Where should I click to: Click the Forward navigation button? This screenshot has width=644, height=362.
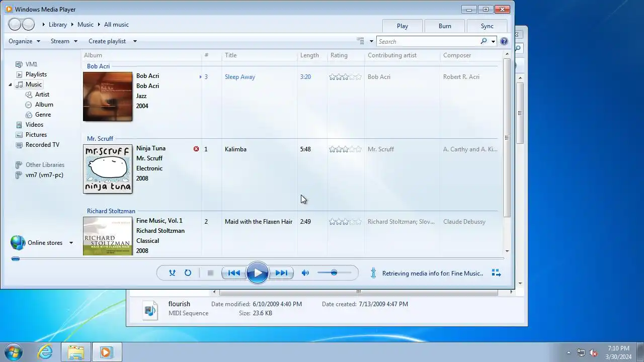(28, 24)
